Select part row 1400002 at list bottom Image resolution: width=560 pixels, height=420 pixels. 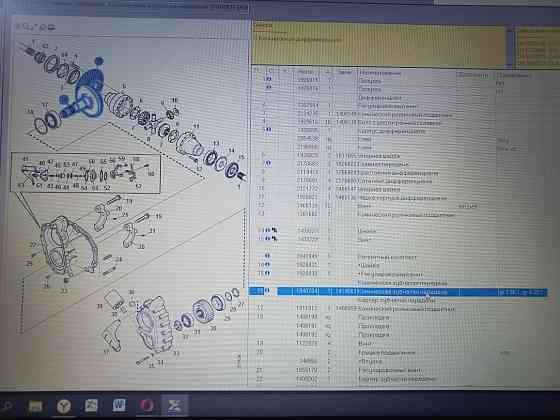click(x=398, y=379)
